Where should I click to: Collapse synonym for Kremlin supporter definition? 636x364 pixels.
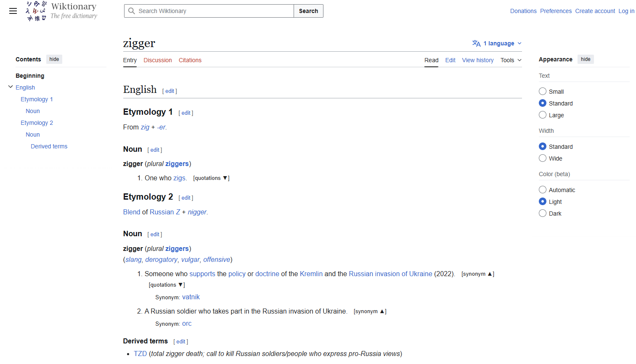[x=478, y=274]
